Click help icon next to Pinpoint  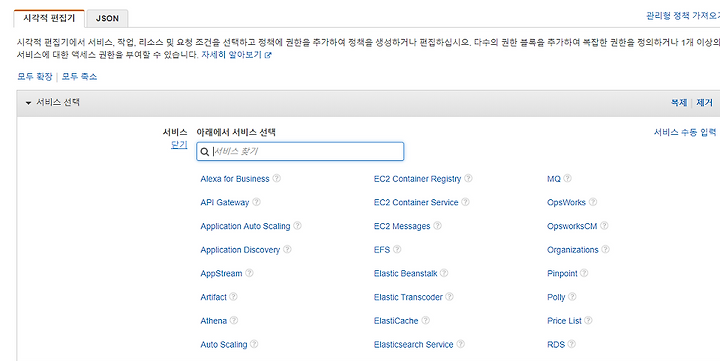click(584, 273)
